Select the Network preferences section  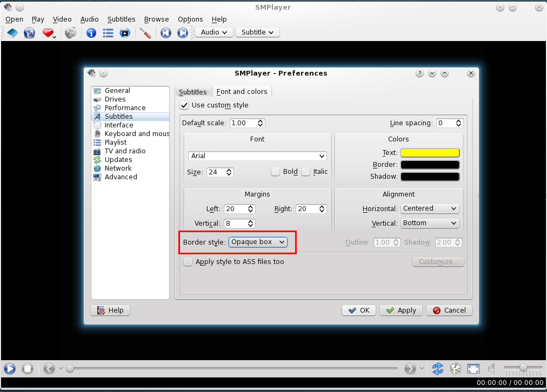pos(130,168)
